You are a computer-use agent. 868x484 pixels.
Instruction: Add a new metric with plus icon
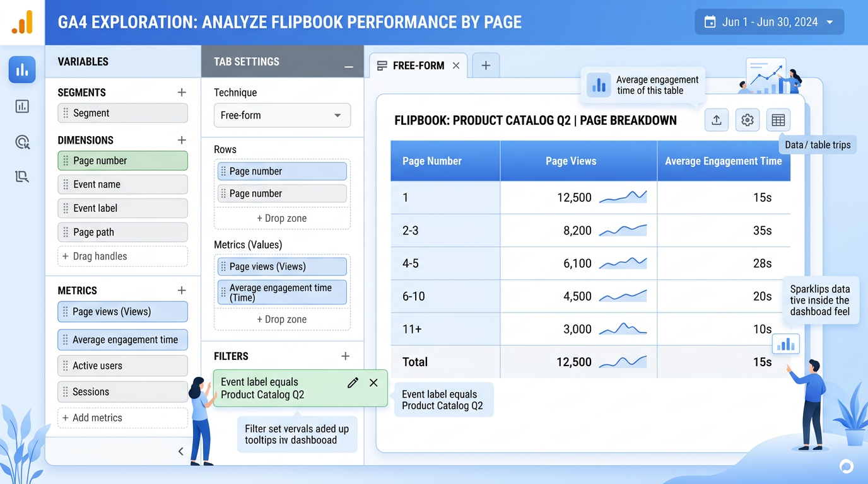click(182, 291)
